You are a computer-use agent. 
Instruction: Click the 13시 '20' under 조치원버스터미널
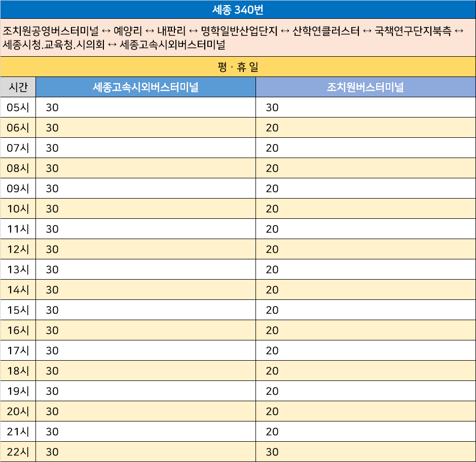(x=272, y=269)
